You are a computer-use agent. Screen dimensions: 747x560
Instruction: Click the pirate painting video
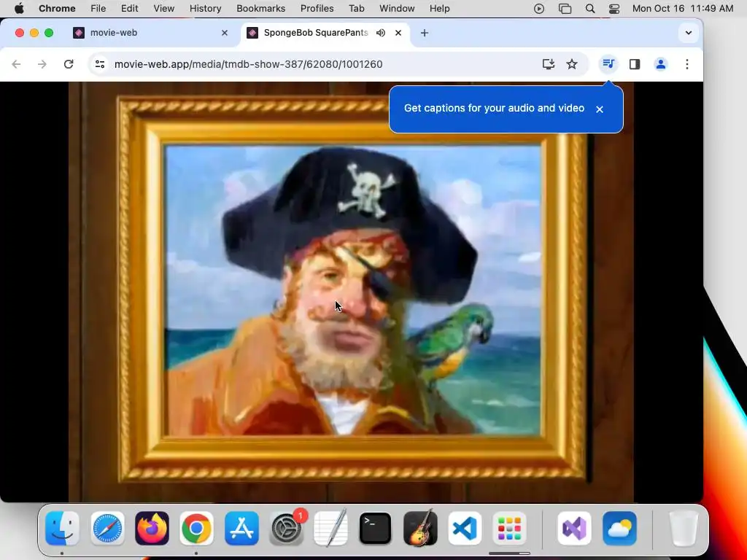(351, 292)
